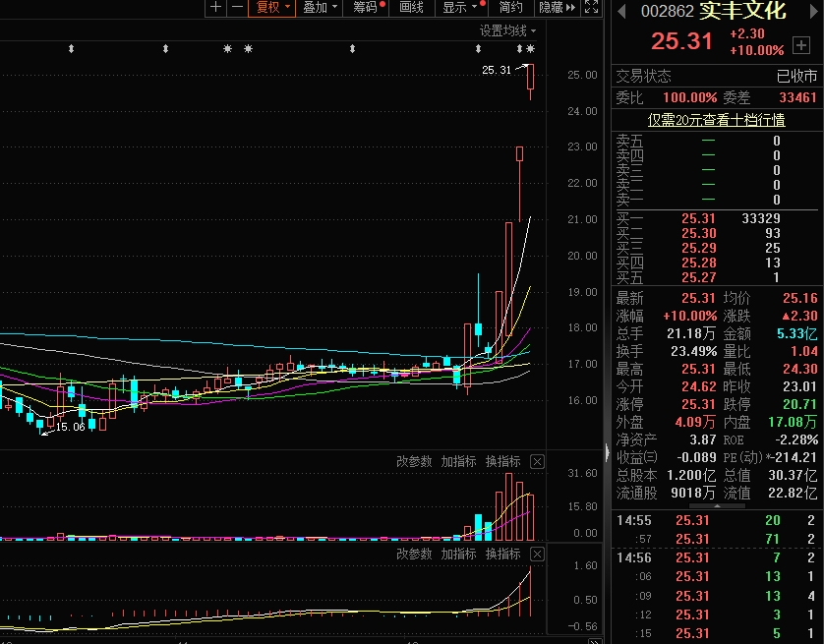Click the divider handle between chart and quote panel
The width and height of the screenshot is (824, 644).
click(x=606, y=452)
